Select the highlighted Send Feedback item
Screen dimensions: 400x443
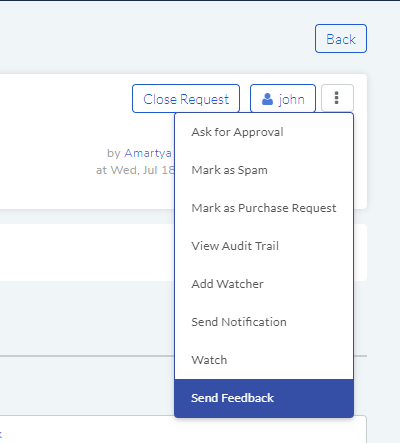click(x=264, y=398)
